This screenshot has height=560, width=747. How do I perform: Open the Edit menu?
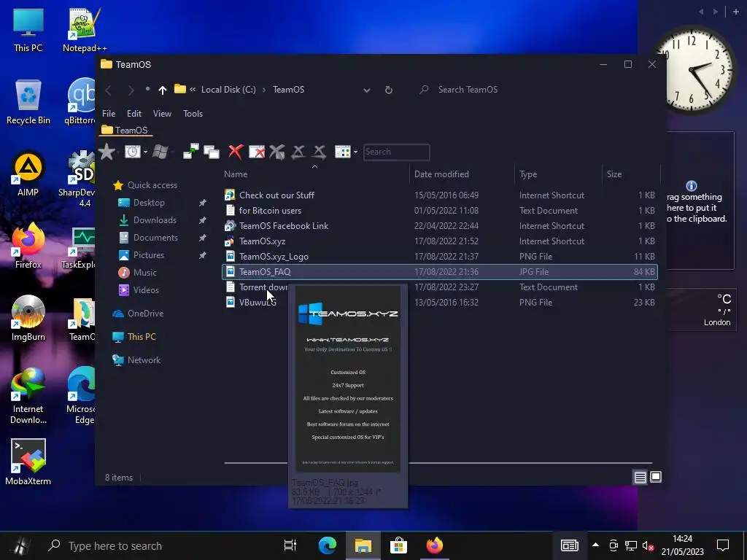tap(134, 113)
